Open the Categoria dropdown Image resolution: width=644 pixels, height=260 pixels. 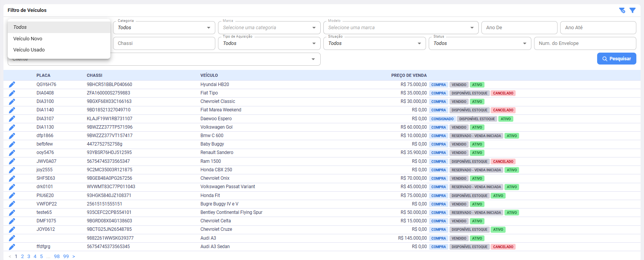point(164,28)
